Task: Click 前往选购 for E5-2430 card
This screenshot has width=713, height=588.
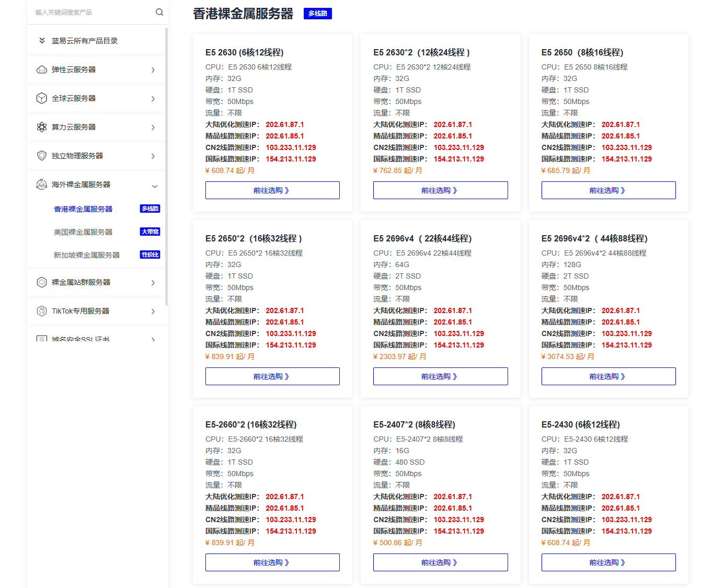Action: (x=608, y=562)
